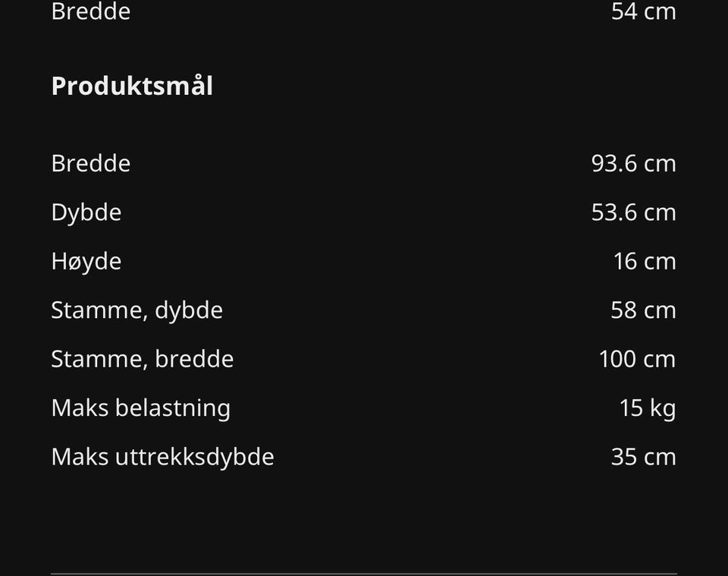Select the 100 cm value
This screenshot has width=728, height=576.
(x=637, y=358)
